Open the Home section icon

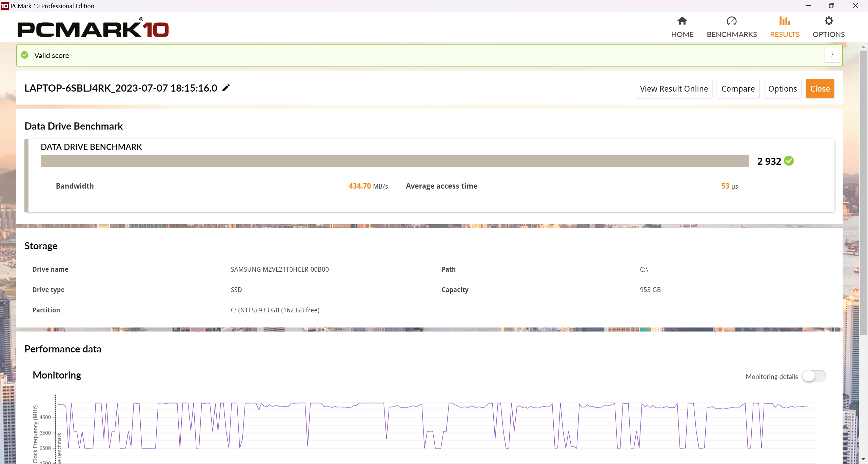[x=682, y=21]
